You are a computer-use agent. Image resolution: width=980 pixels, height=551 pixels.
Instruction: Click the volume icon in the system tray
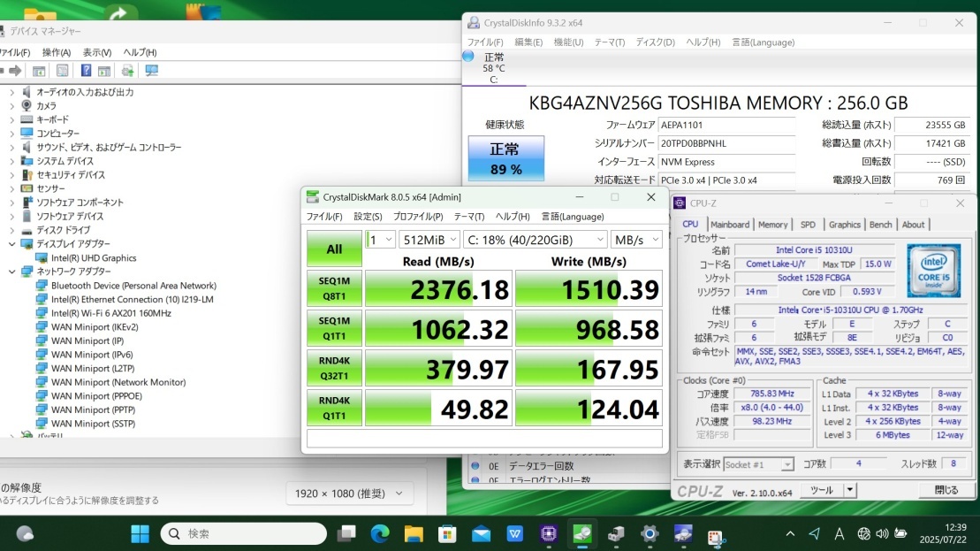click(882, 533)
